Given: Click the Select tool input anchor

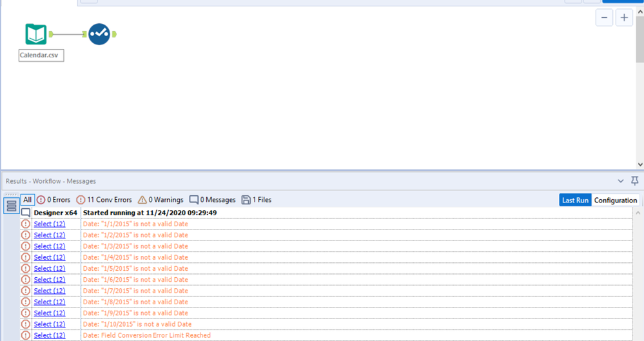Looking at the screenshot, I should point(84,34).
